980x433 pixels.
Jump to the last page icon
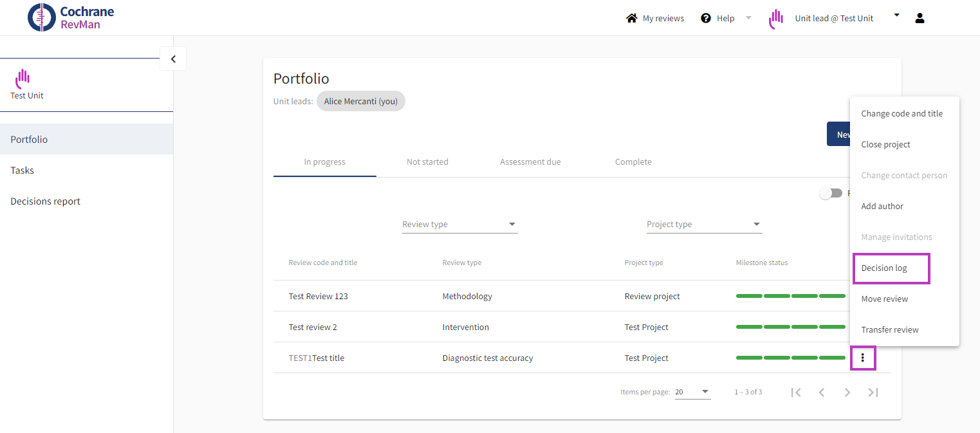coord(873,392)
